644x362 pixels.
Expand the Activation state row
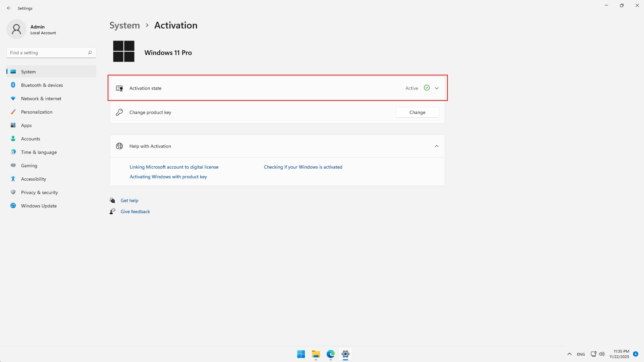[x=437, y=88]
